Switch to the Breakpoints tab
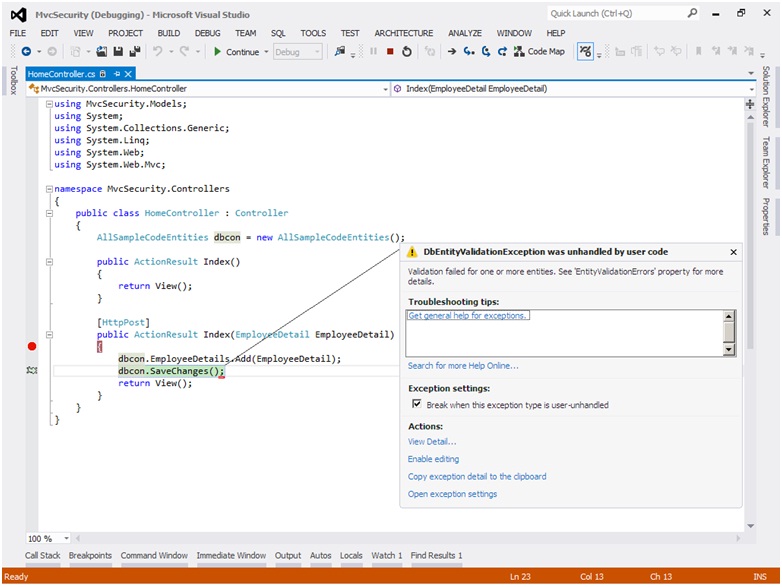Screen dimensions: 782x587 tap(90, 555)
